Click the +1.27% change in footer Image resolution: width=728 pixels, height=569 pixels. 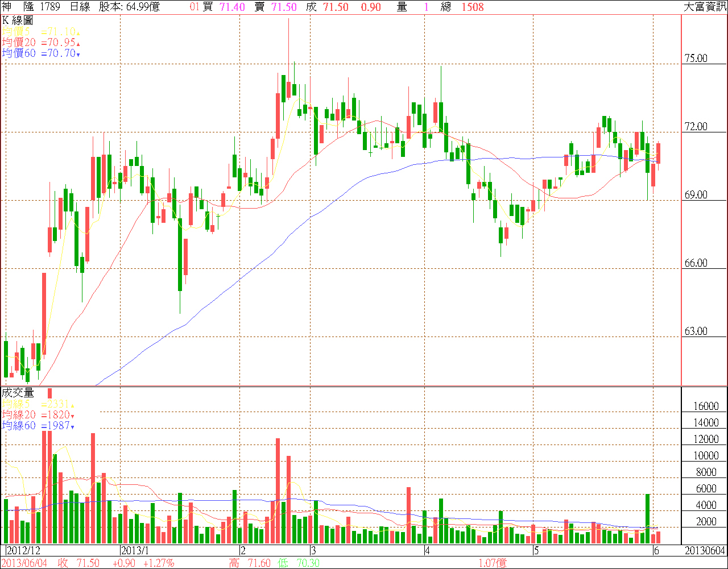pos(159,563)
